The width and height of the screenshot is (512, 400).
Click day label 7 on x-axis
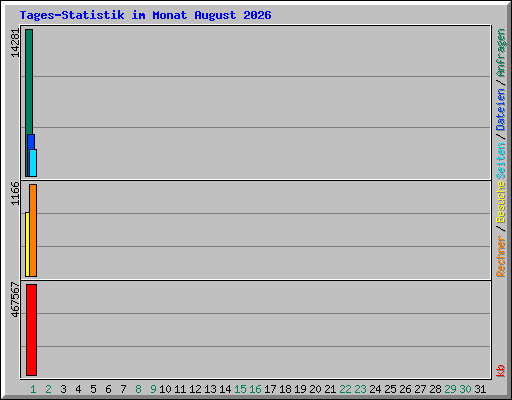(123, 389)
